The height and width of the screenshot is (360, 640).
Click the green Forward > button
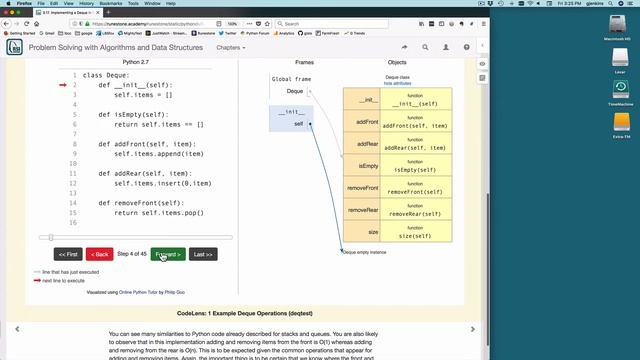[168, 254]
